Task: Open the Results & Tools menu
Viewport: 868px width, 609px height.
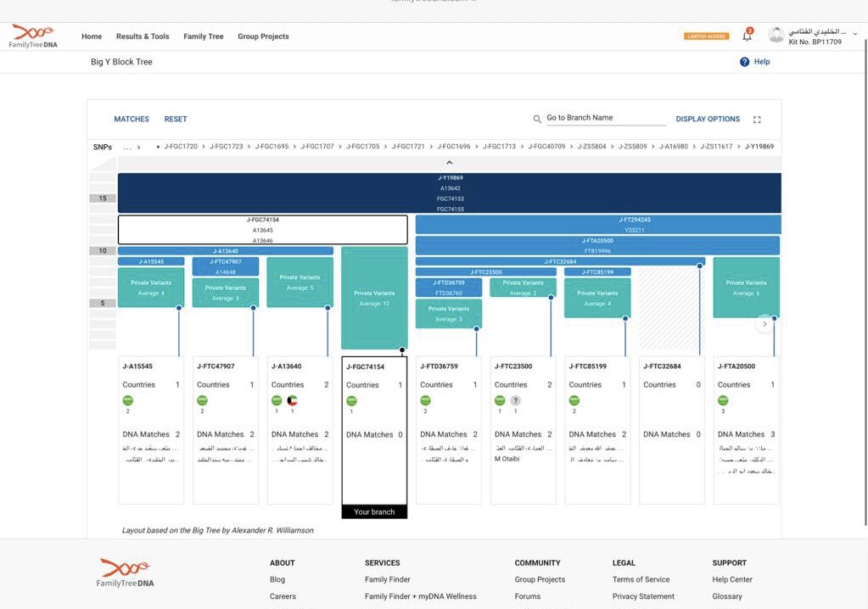Action: point(143,36)
